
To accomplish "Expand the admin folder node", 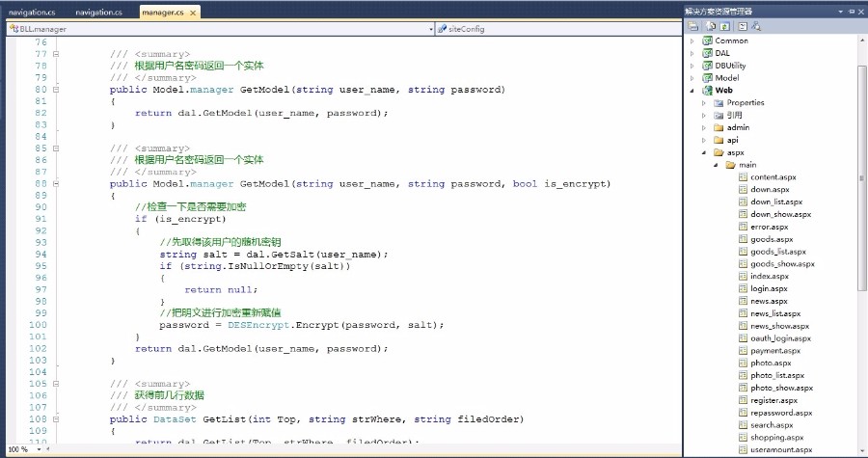I will coord(704,128).
